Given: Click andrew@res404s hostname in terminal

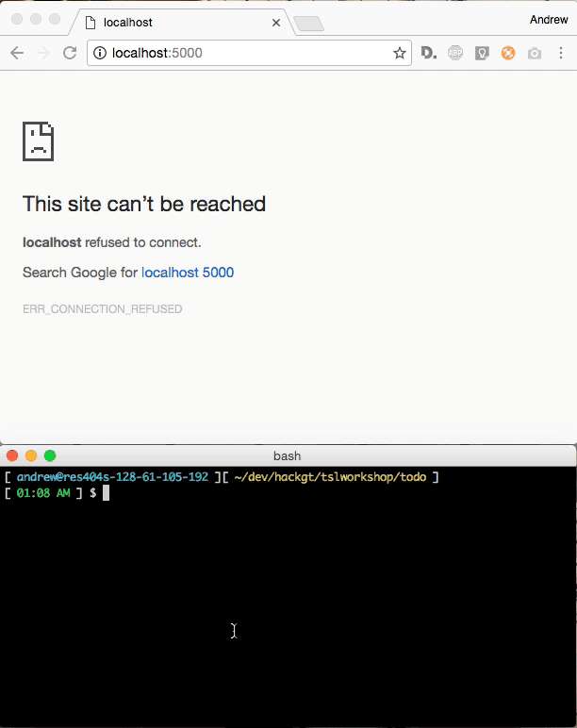Looking at the screenshot, I should coord(112,477).
